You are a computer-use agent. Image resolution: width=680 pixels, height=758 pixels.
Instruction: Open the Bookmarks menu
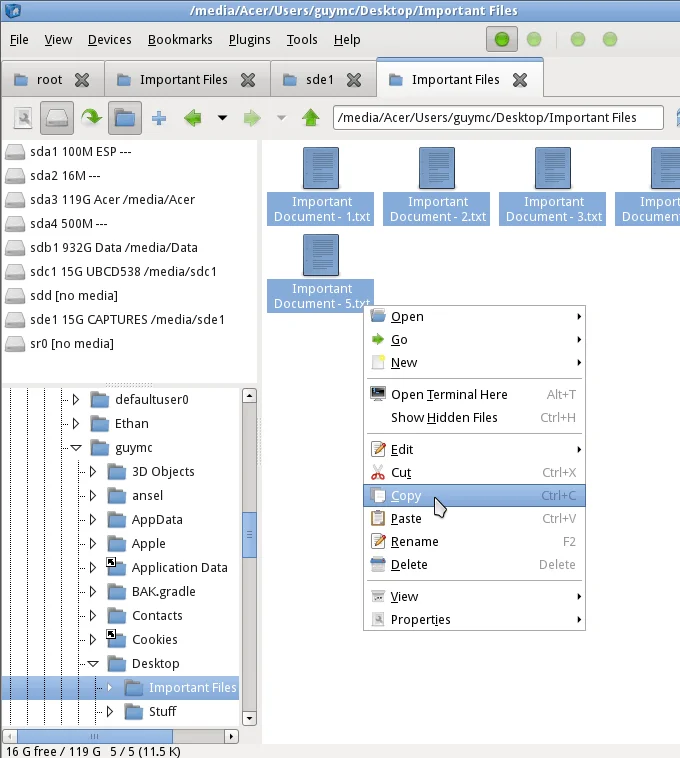[x=180, y=40]
